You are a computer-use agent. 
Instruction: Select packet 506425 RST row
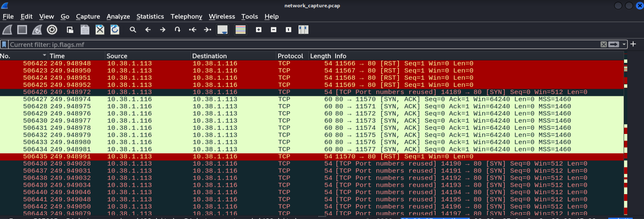click(x=312, y=85)
